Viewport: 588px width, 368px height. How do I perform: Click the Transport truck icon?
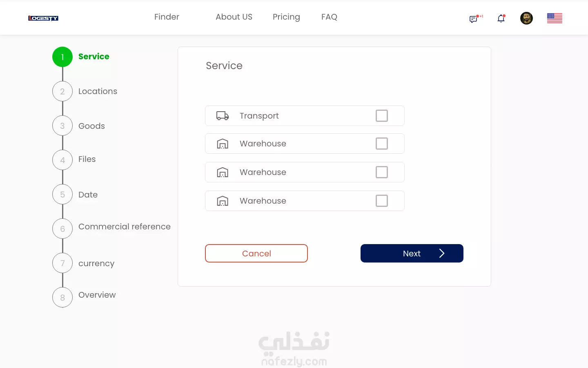[223, 116]
